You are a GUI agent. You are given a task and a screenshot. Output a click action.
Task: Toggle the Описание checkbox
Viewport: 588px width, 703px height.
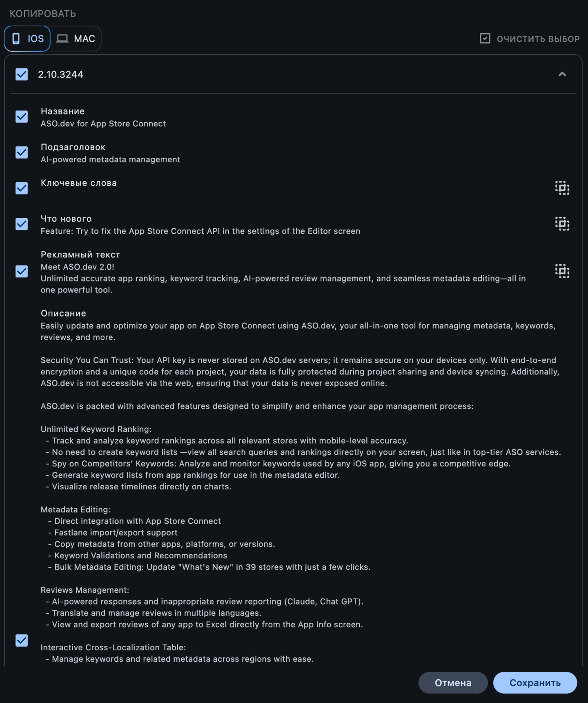(x=22, y=641)
